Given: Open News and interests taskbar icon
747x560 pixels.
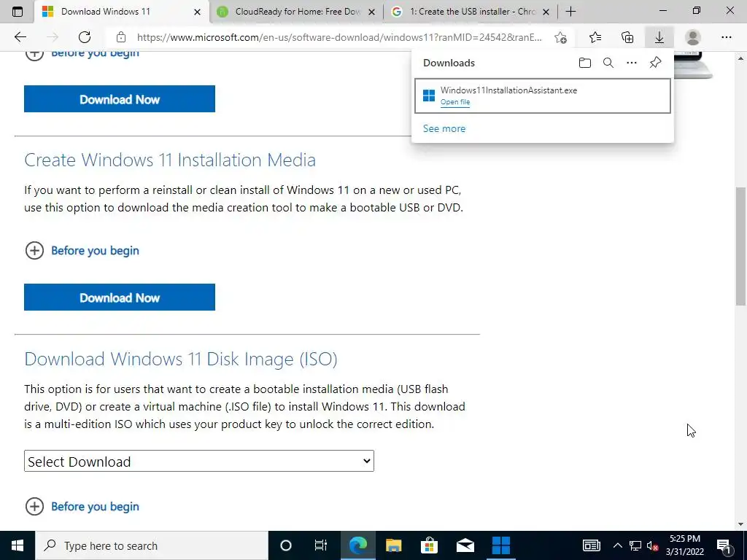Looking at the screenshot, I should (x=591, y=545).
